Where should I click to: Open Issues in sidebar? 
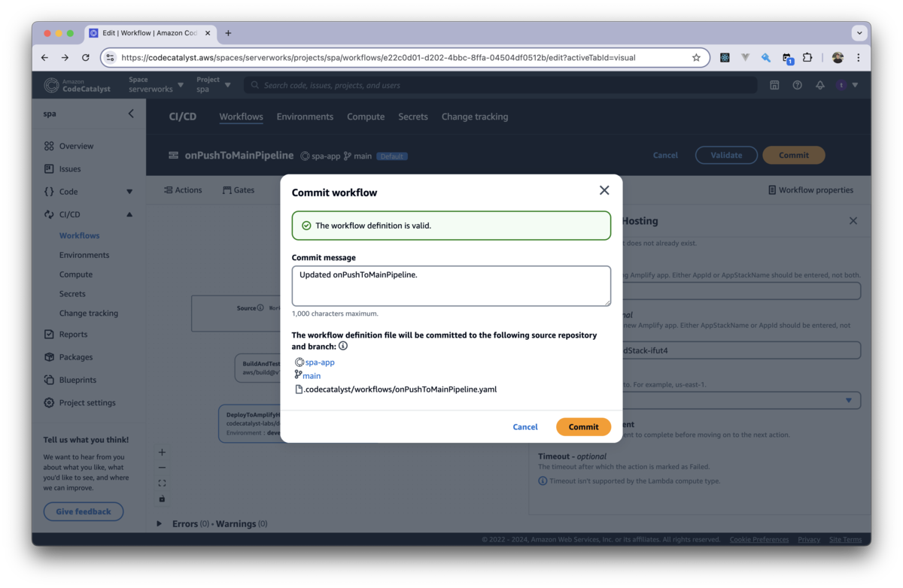pos(69,168)
